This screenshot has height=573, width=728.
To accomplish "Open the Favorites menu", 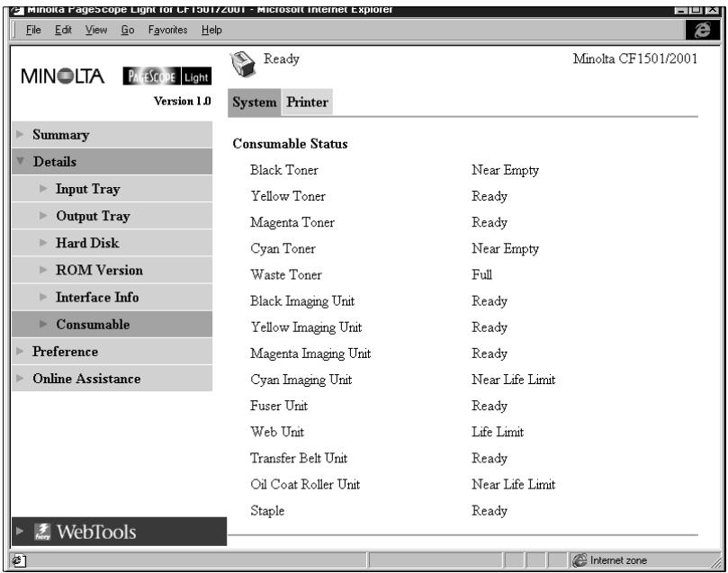I will [167, 31].
